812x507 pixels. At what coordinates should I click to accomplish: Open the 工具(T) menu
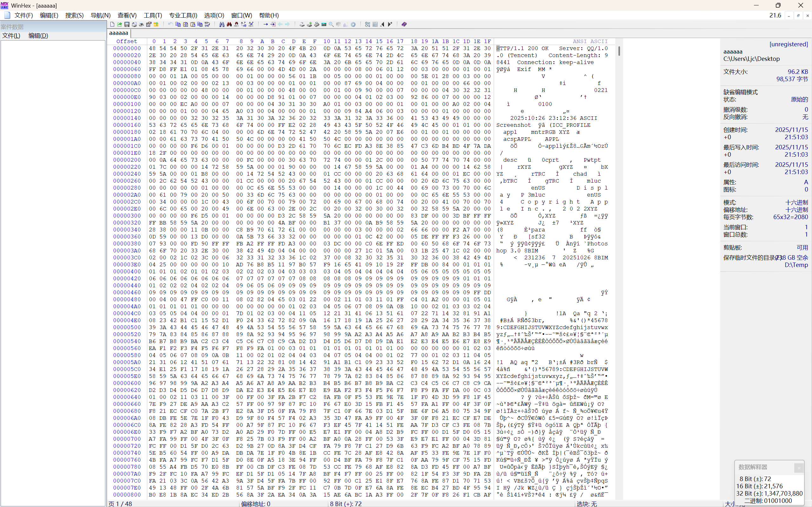point(153,16)
